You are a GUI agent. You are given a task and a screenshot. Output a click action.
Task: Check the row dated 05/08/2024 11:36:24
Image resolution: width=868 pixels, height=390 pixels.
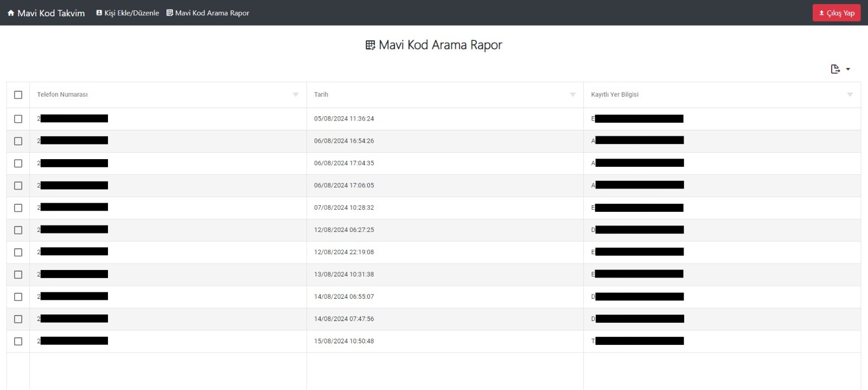coord(18,119)
